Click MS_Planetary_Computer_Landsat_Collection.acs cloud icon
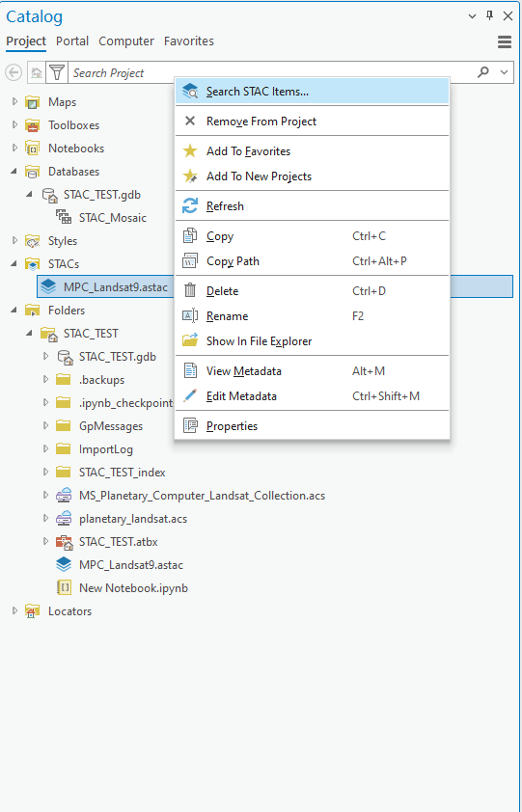 pos(64,496)
